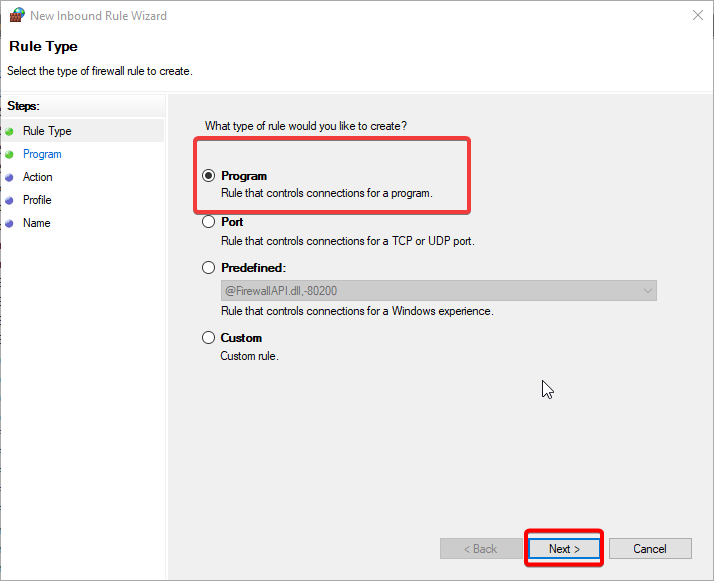Close the New Inbound Rule Wizard window
Viewport: 714px width, 581px height.
pos(698,15)
